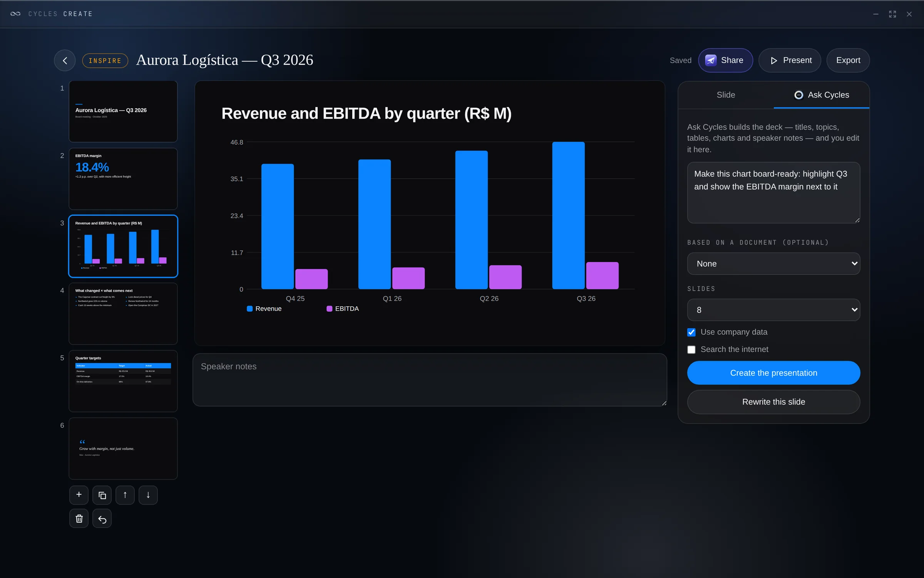Click the Q3 26 Revenue bar

(x=568, y=215)
